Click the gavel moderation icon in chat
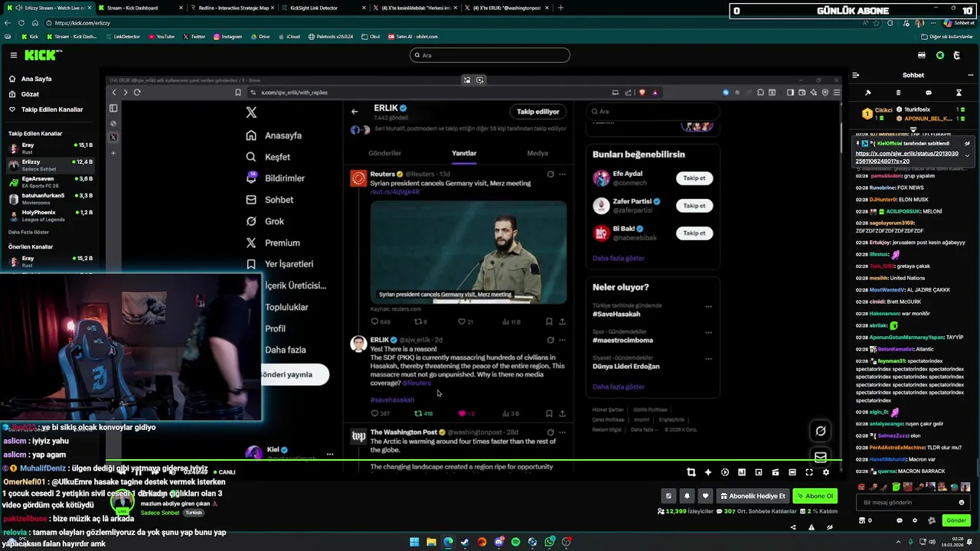The width and height of the screenshot is (980, 551). [867, 93]
